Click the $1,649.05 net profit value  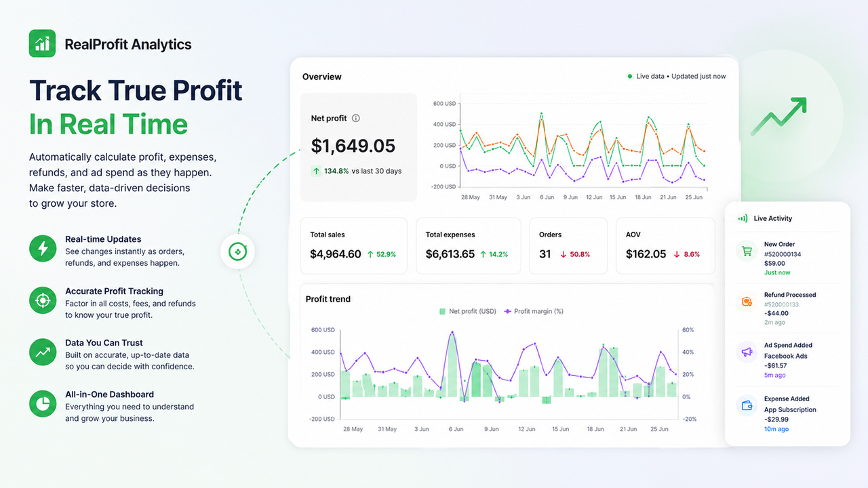click(x=353, y=146)
